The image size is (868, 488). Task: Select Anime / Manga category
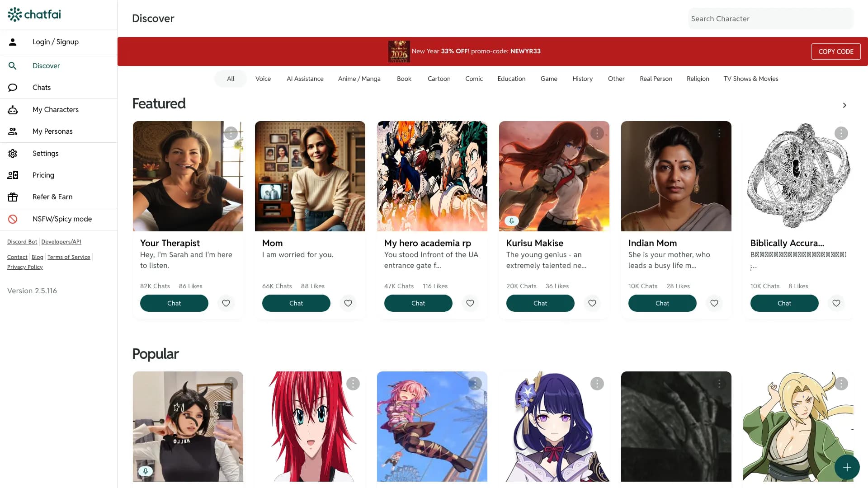359,79
